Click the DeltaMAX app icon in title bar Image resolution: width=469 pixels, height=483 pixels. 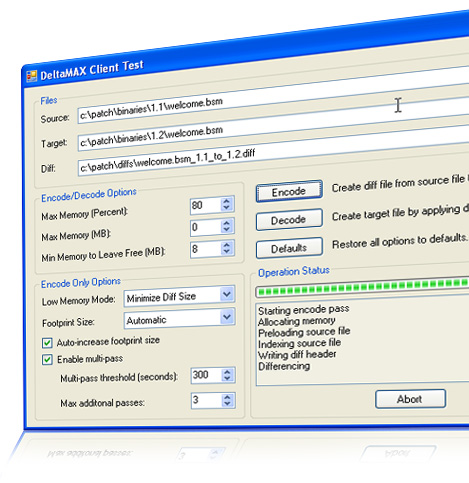[31, 76]
